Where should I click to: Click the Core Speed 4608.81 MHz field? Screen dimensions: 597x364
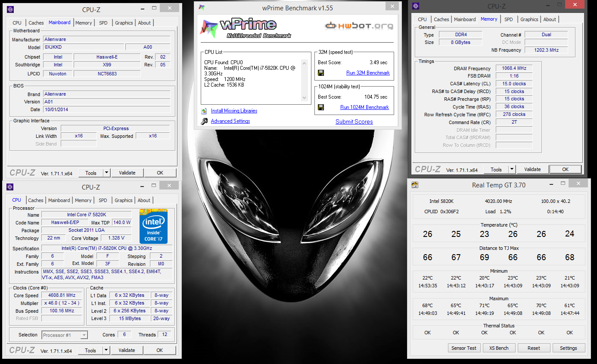[62, 295]
